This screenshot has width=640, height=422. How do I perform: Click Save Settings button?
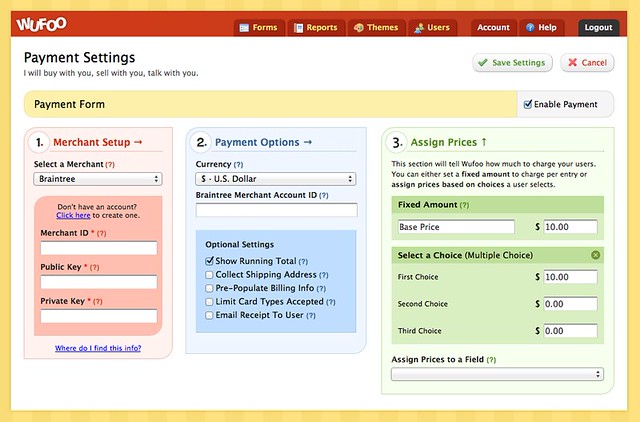pos(512,63)
